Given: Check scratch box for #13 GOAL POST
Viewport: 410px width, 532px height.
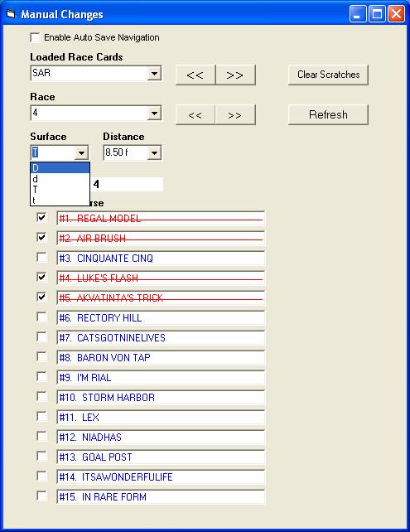Looking at the screenshot, I should tap(41, 456).
